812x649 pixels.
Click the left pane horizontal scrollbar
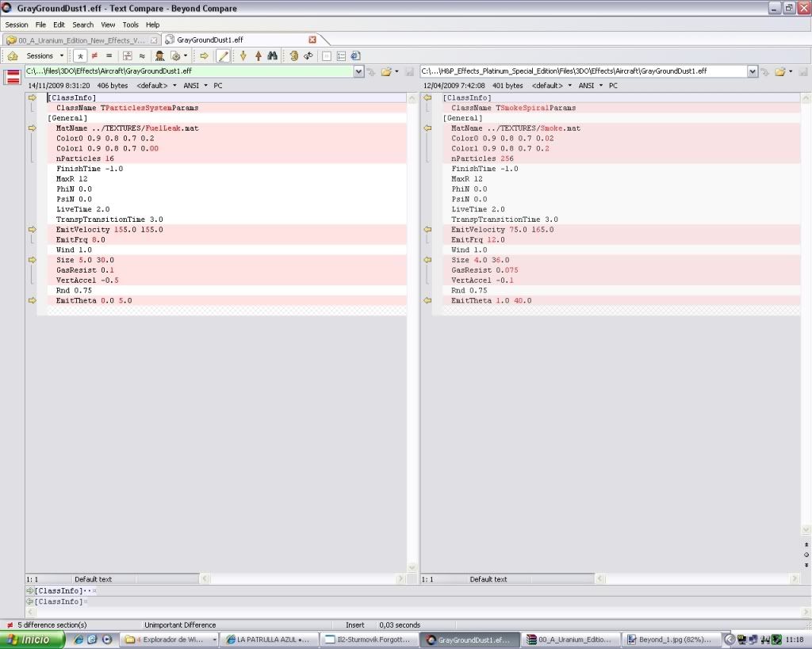point(303,578)
